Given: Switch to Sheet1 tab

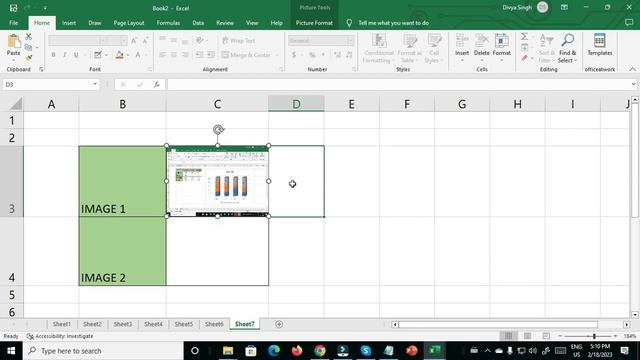Looking at the screenshot, I should click(62, 324).
